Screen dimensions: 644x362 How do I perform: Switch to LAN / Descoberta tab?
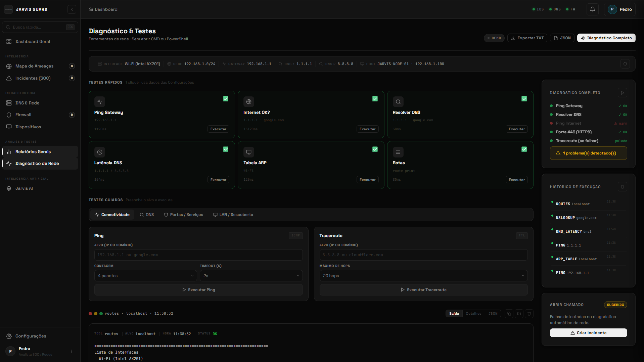pyautogui.click(x=233, y=215)
